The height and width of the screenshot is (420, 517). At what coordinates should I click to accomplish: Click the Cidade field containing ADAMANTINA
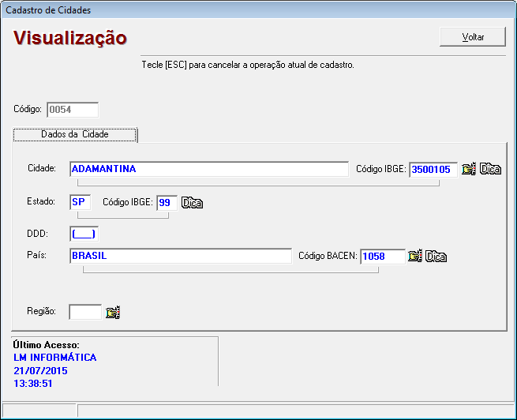point(208,169)
